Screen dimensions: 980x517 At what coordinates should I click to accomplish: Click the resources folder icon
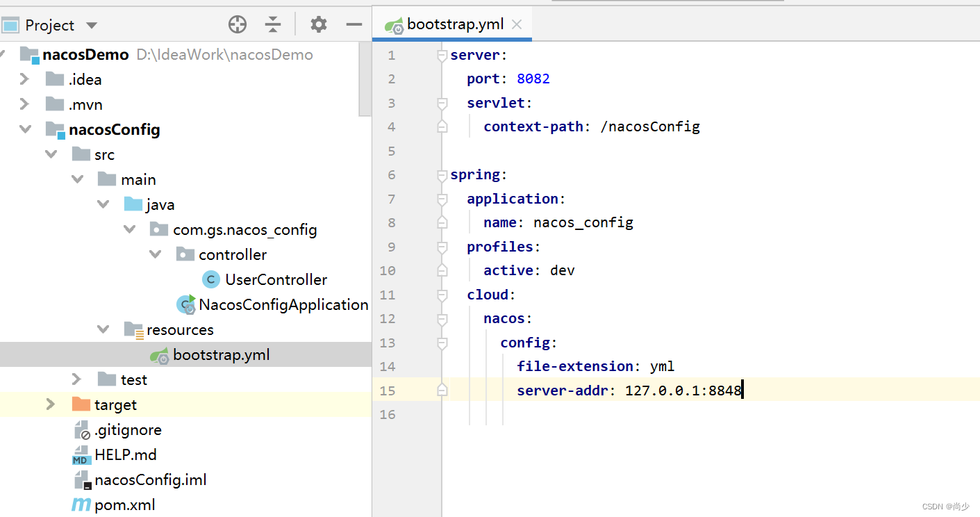point(134,329)
